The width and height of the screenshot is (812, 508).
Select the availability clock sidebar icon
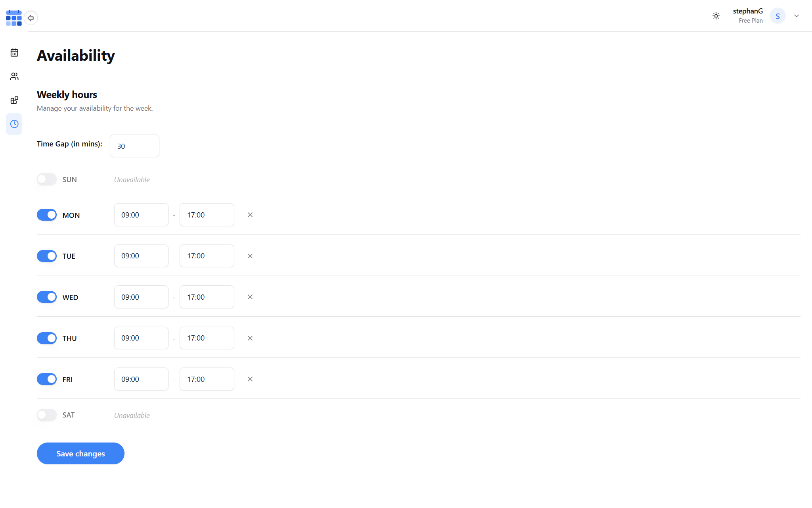click(14, 124)
